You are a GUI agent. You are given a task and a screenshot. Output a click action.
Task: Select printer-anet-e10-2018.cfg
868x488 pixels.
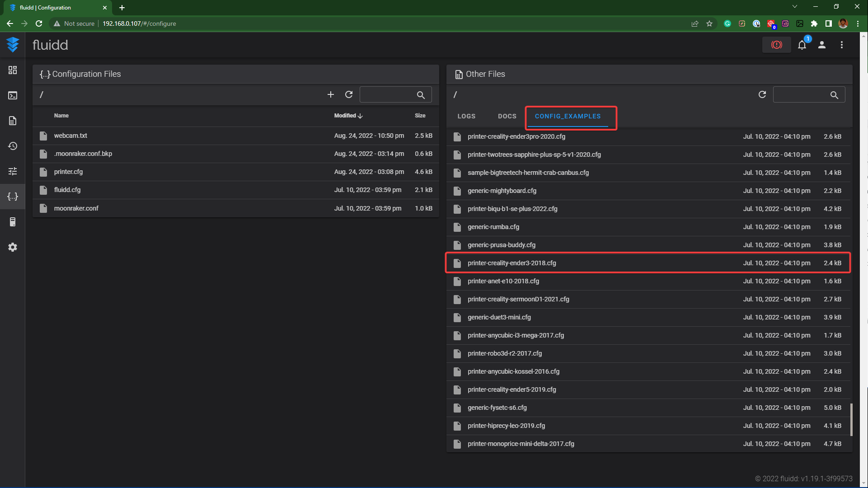[648, 281]
